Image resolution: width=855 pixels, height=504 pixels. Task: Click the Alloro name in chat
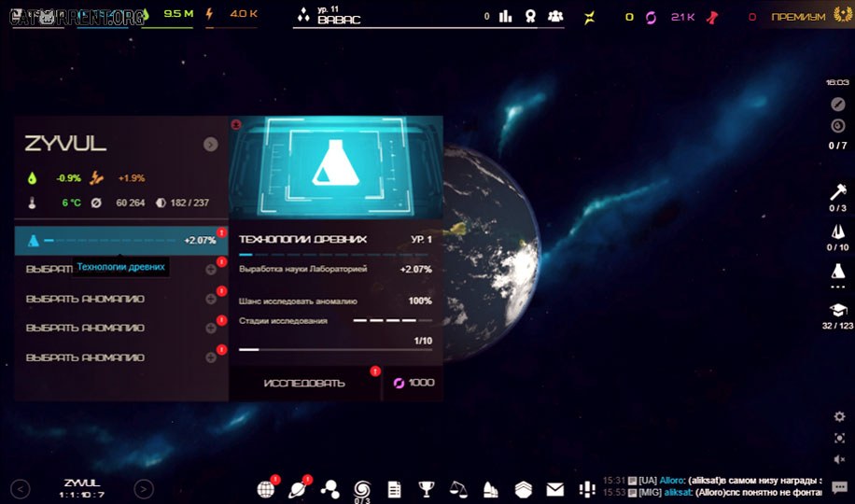[671, 481]
